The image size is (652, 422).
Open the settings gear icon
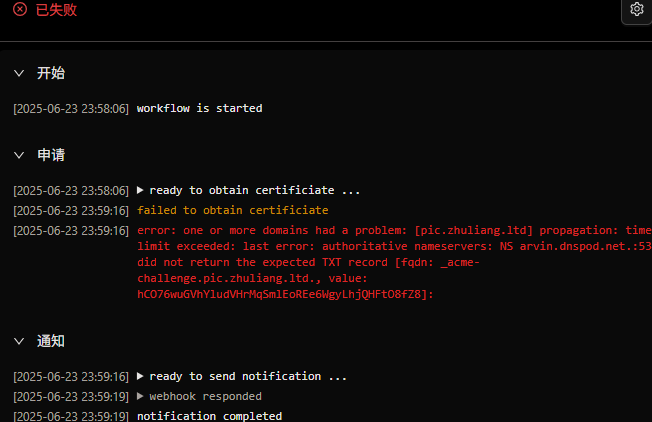637,9
